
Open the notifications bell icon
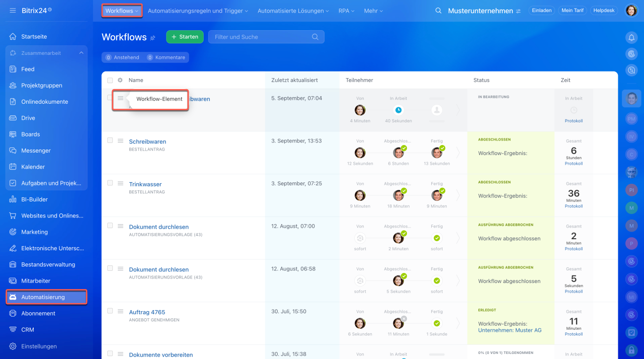click(x=631, y=37)
